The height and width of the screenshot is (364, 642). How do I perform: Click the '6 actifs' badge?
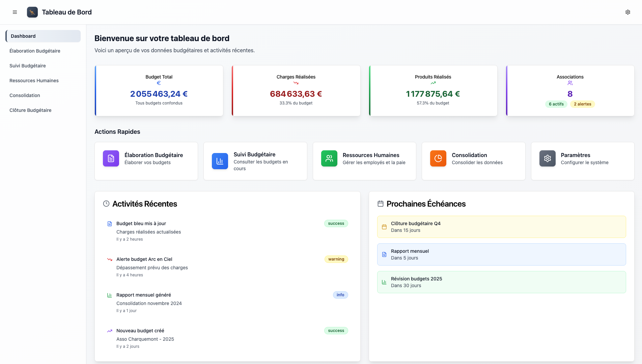click(556, 104)
